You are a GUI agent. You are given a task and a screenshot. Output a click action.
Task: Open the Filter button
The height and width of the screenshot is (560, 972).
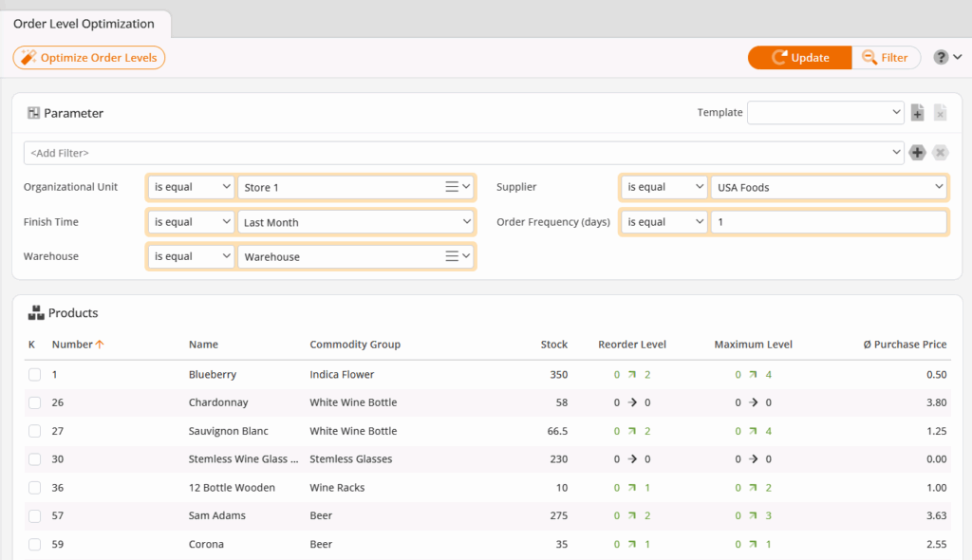[886, 58]
